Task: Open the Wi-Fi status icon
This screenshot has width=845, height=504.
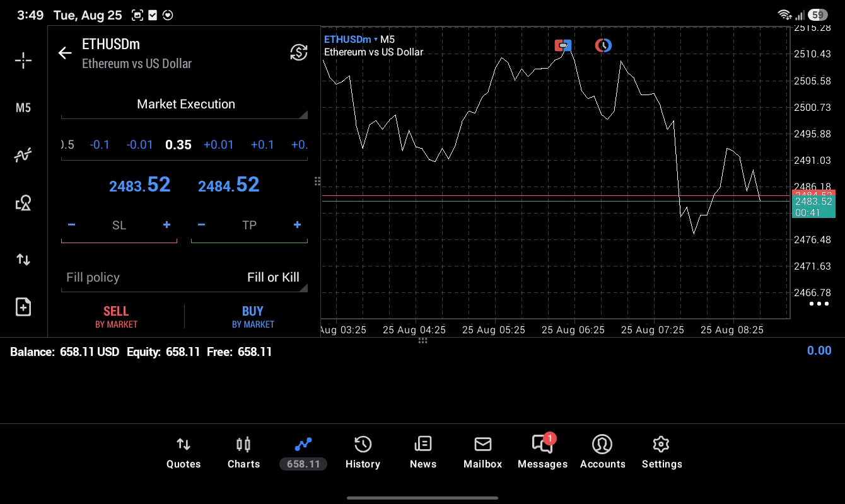Action: click(785, 14)
